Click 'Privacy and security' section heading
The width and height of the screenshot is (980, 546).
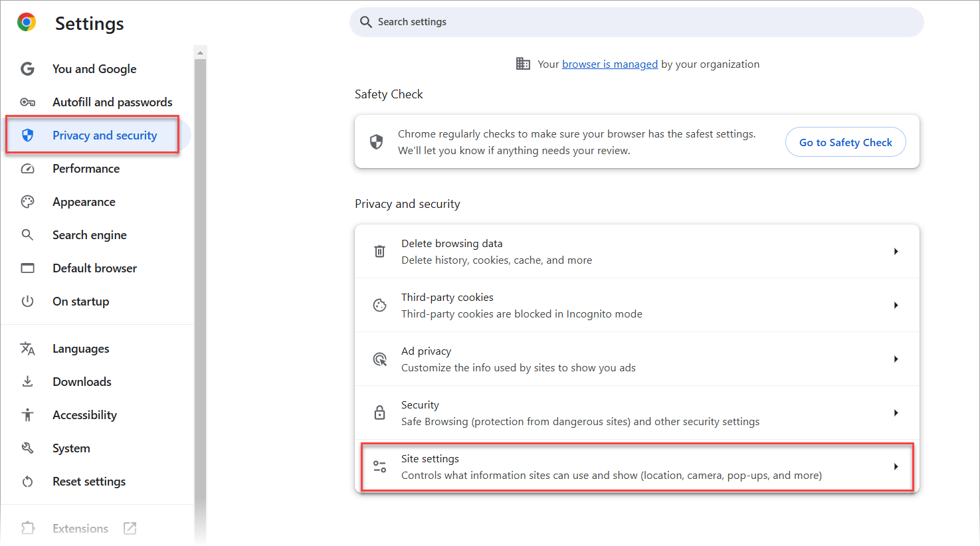(407, 204)
